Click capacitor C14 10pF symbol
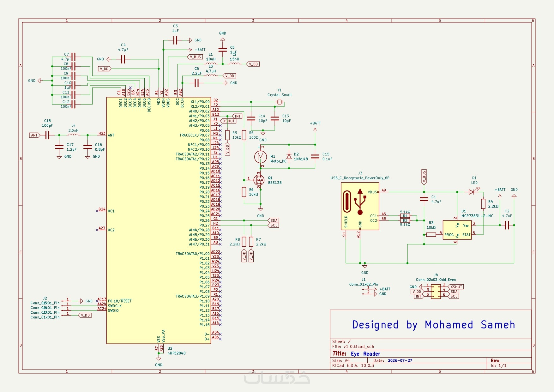The image size is (554, 392). click(251, 118)
